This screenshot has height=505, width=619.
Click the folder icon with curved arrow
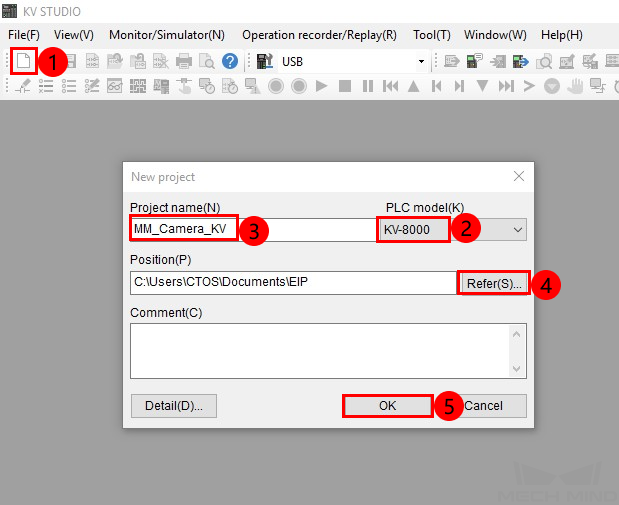(115, 61)
